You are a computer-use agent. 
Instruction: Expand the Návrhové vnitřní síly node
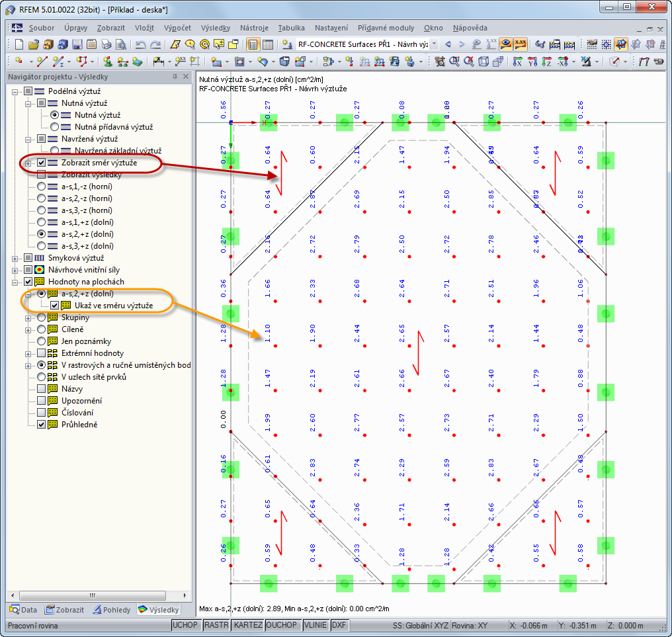coord(15,270)
